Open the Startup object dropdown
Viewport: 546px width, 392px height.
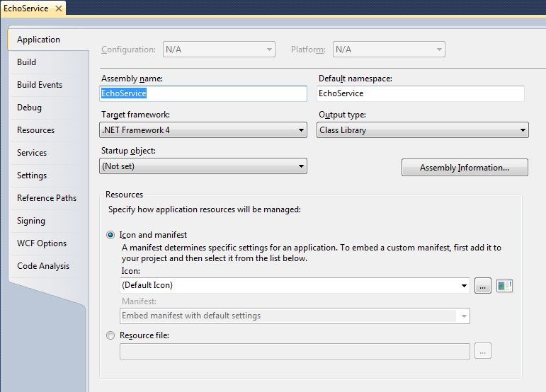click(203, 166)
